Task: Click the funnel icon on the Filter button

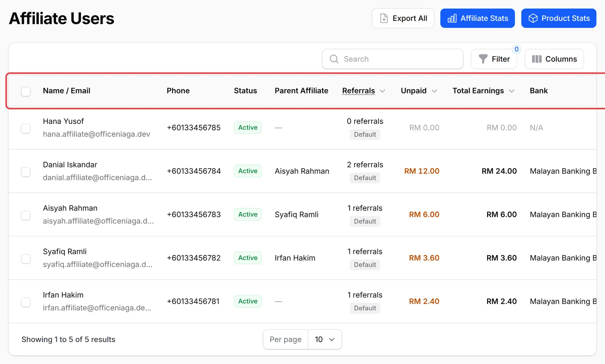Action: [483, 59]
